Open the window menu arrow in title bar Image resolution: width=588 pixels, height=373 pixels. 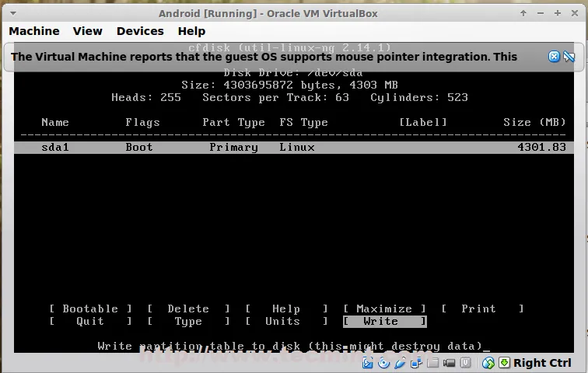[13, 13]
